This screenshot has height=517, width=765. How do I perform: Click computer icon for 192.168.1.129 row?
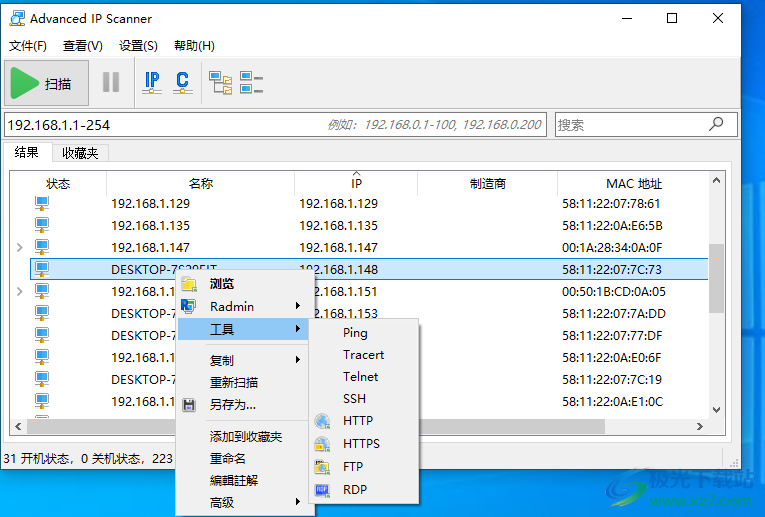point(42,203)
